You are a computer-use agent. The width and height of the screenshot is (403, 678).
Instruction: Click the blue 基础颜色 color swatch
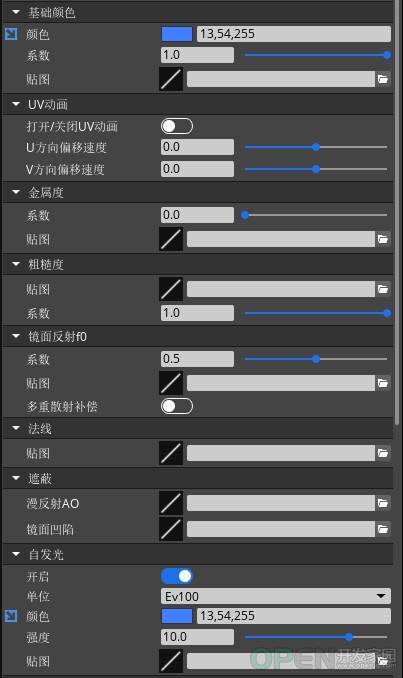point(177,34)
